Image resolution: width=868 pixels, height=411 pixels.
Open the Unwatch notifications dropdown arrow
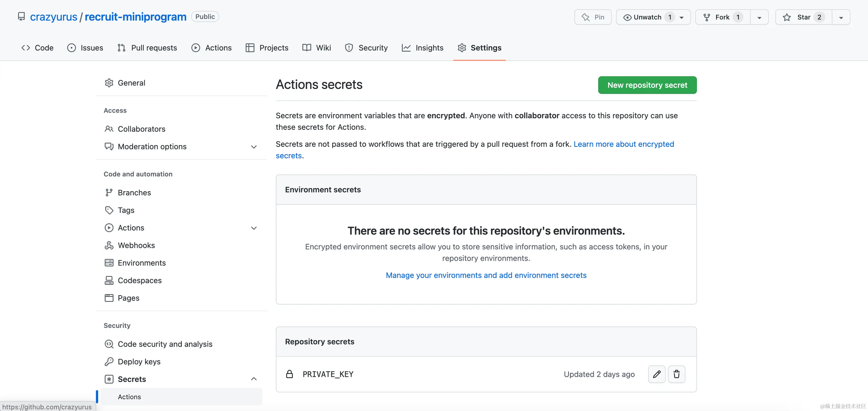point(681,18)
